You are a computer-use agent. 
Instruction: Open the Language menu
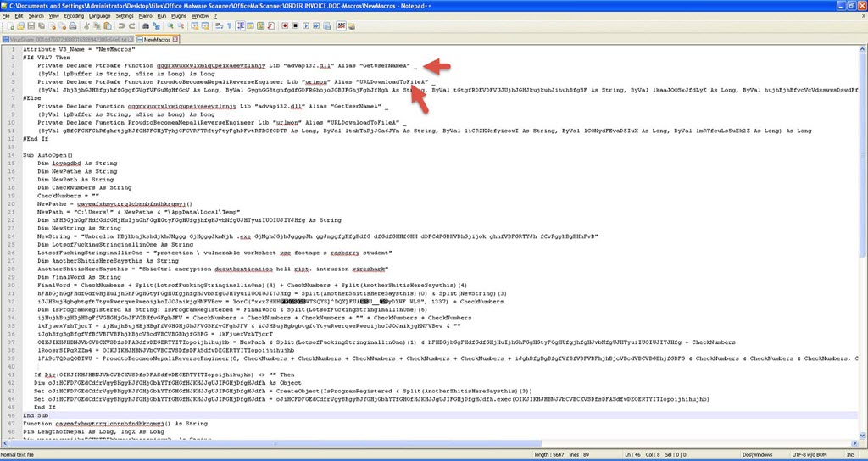point(100,16)
